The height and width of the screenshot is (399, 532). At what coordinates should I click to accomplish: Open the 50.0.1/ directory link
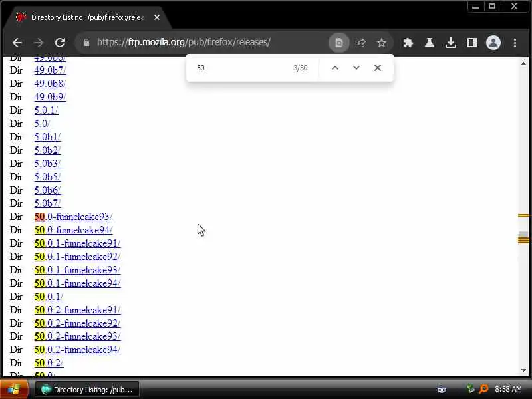click(49, 296)
